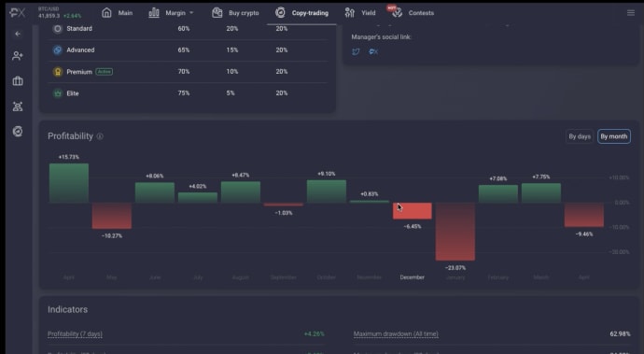Open manager's PX social link icon
The image size is (644, 354).
pos(373,51)
